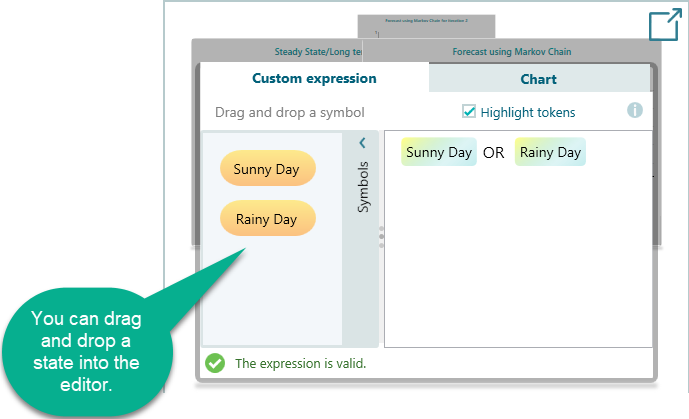Select the Rainy Day symbol in the symbols list
This screenshot has height=419, width=689.
click(x=267, y=218)
